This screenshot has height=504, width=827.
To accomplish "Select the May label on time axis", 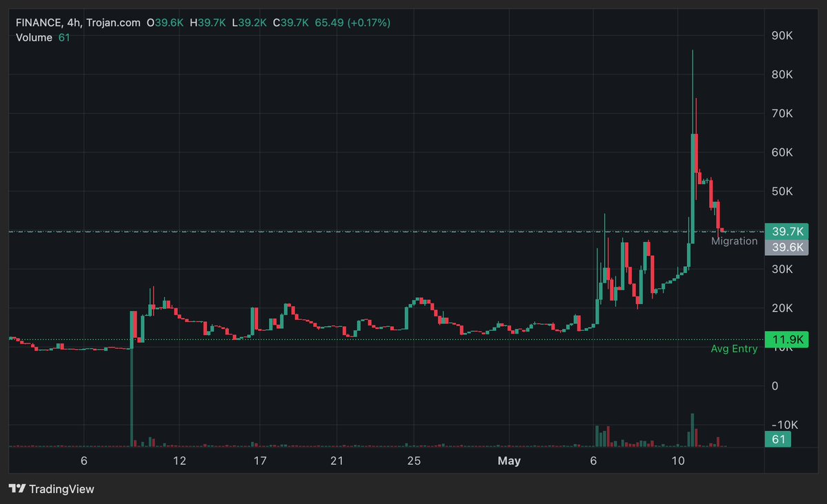I will coord(509,461).
